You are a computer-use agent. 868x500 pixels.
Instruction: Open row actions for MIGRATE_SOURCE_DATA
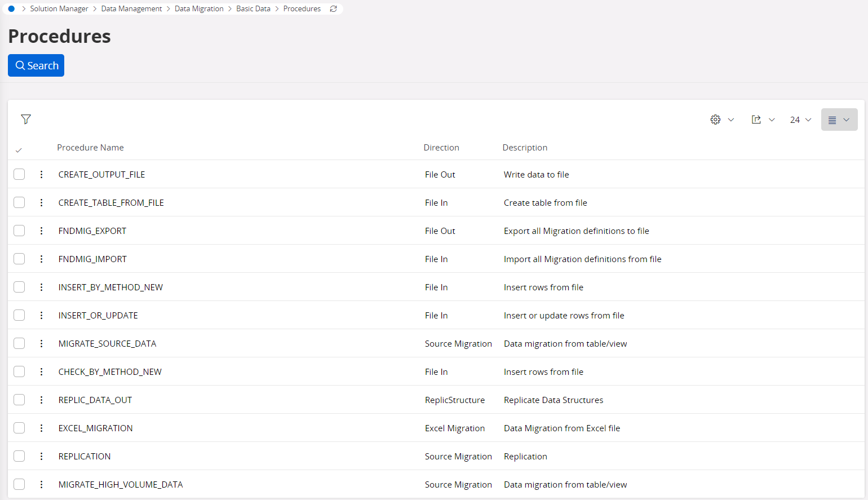[42, 343]
